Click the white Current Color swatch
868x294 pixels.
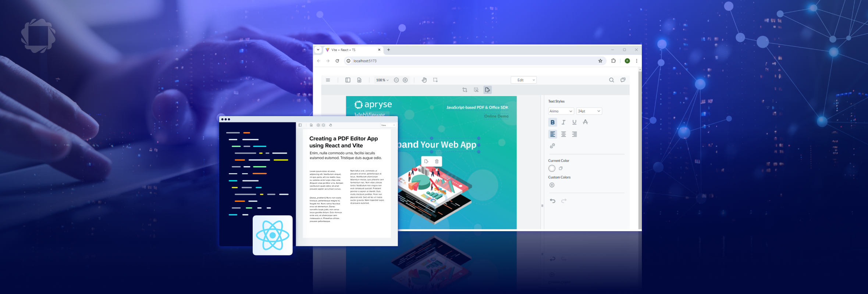pyautogui.click(x=552, y=168)
